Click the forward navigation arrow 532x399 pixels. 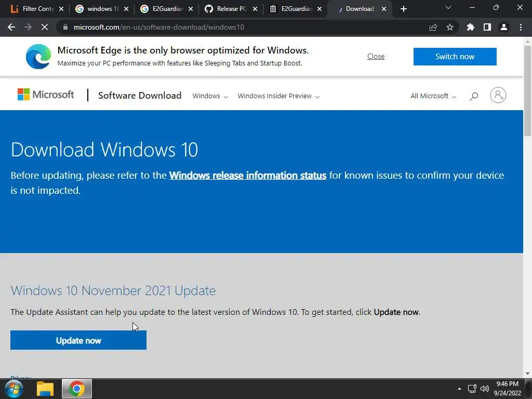point(28,27)
